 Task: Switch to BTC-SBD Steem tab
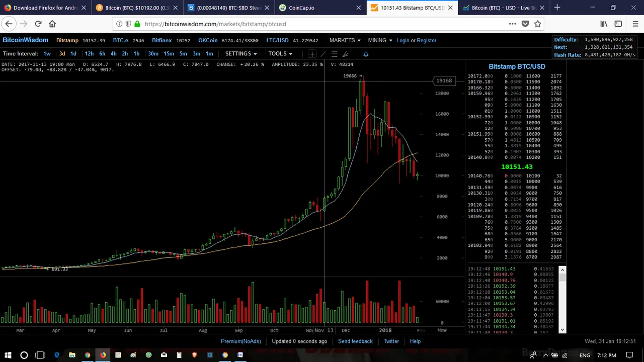[228, 8]
